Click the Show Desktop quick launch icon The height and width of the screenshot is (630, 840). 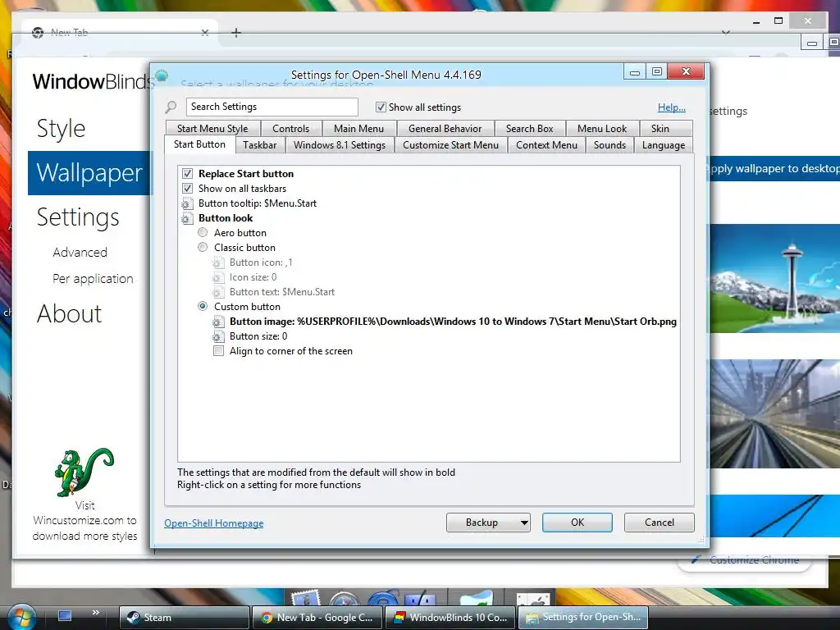[65, 616]
